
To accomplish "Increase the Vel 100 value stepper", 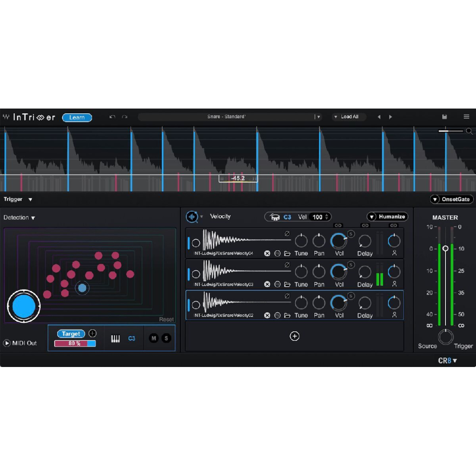I will tap(327, 215).
